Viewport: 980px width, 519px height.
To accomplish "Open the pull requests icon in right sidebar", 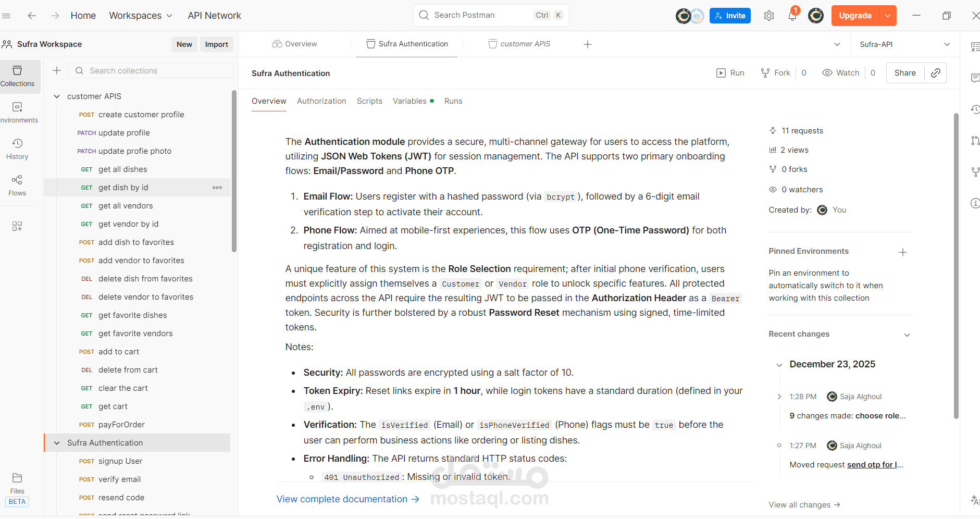I will pos(975,141).
